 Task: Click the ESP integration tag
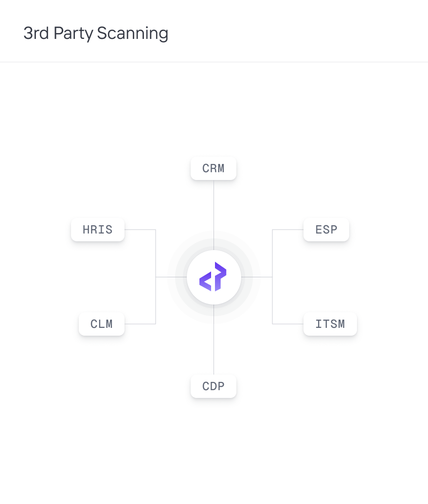click(326, 230)
